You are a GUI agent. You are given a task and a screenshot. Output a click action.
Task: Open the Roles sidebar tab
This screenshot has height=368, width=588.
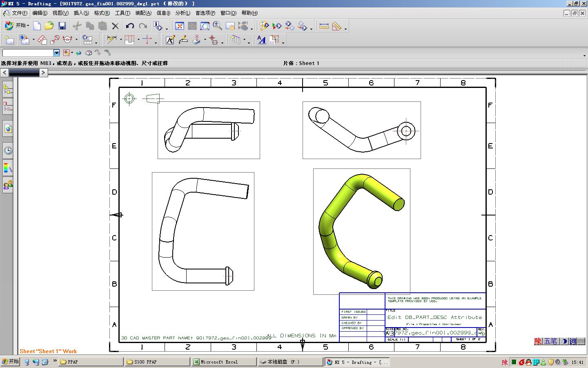pyautogui.click(x=8, y=185)
